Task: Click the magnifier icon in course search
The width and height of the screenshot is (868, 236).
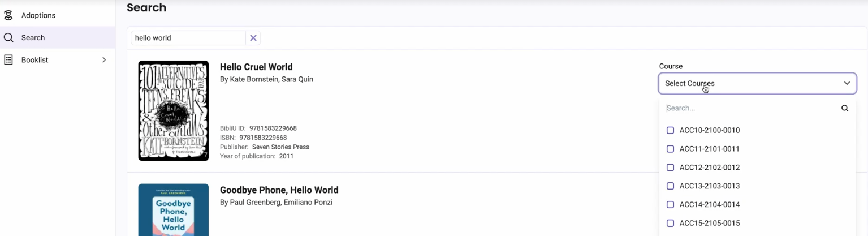Action: tap(845, 108)
